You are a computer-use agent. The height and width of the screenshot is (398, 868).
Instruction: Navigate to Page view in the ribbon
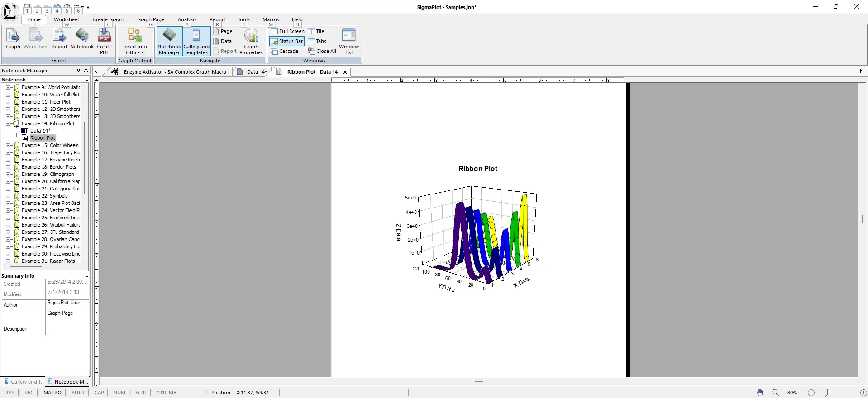coord(223,31)
